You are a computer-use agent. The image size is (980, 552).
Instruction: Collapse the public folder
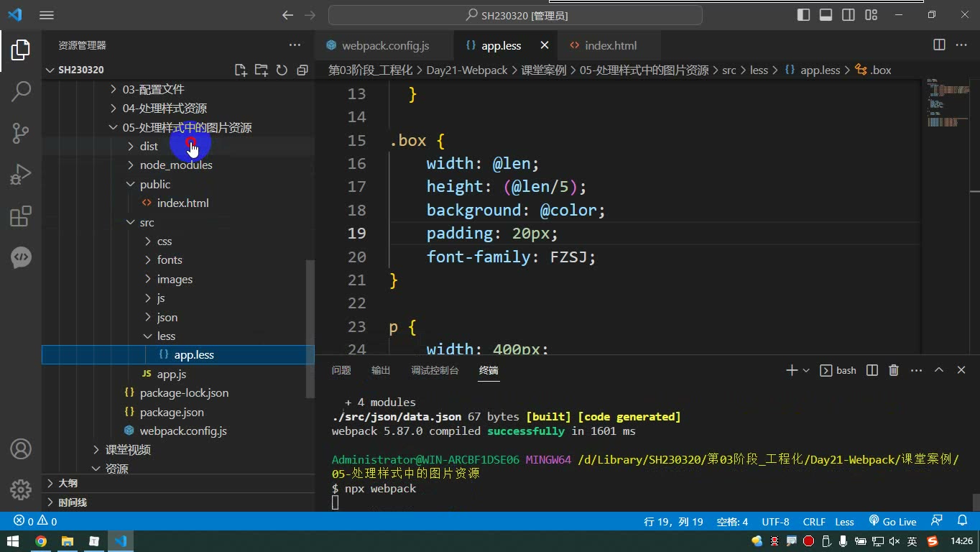[155, 184]
